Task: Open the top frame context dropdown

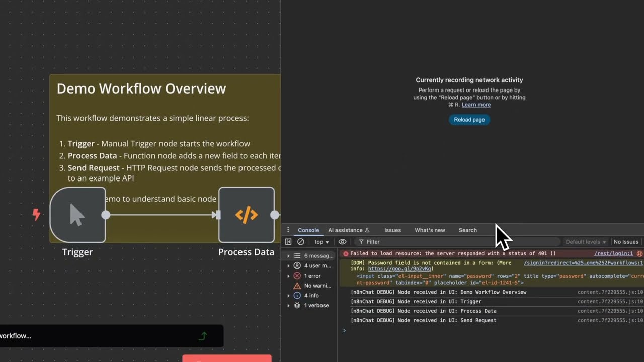Action: (x=320, y=242)
